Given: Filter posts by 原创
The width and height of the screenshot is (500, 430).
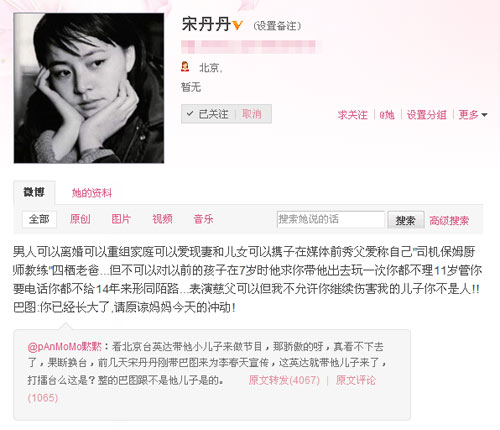Looking at the screenshot, I should [80, 219].
